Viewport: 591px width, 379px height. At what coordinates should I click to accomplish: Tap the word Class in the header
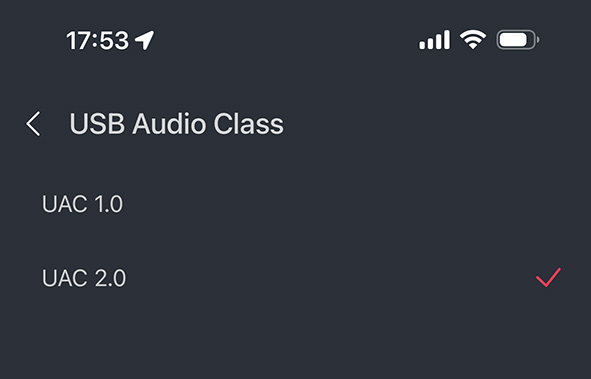pos(248,124)
